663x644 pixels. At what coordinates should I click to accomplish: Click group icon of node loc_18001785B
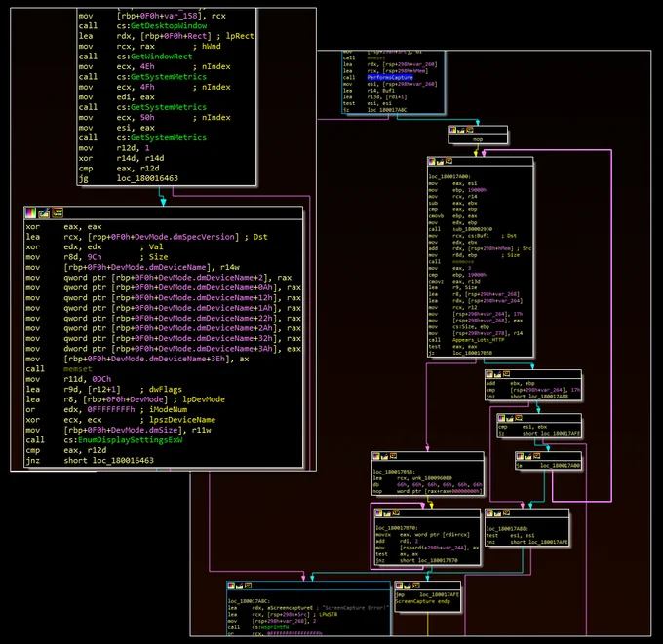(393, 456)
